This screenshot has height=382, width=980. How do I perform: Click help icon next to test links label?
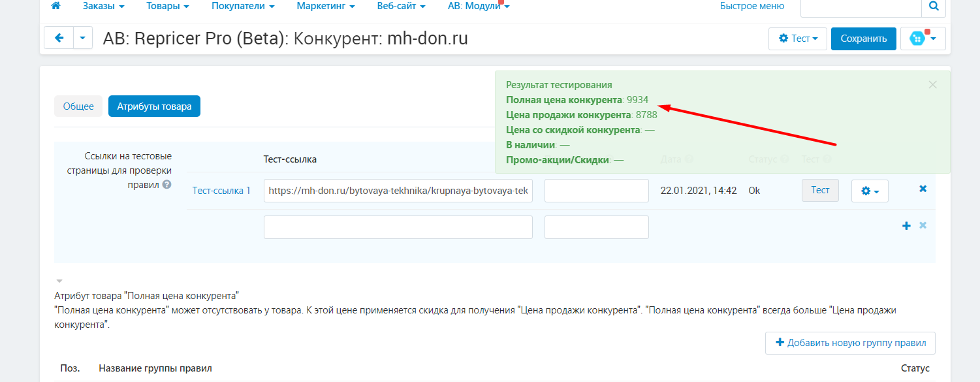pos(167,185)
